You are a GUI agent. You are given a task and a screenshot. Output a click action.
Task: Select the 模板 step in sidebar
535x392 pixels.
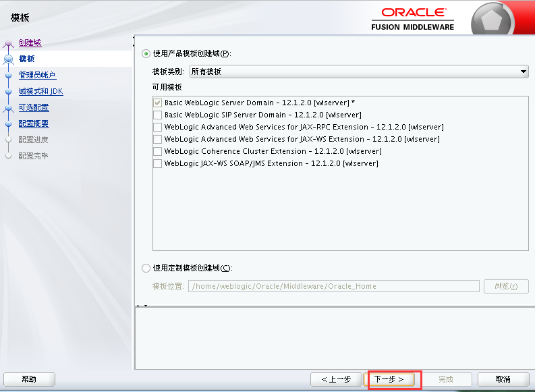26,59
